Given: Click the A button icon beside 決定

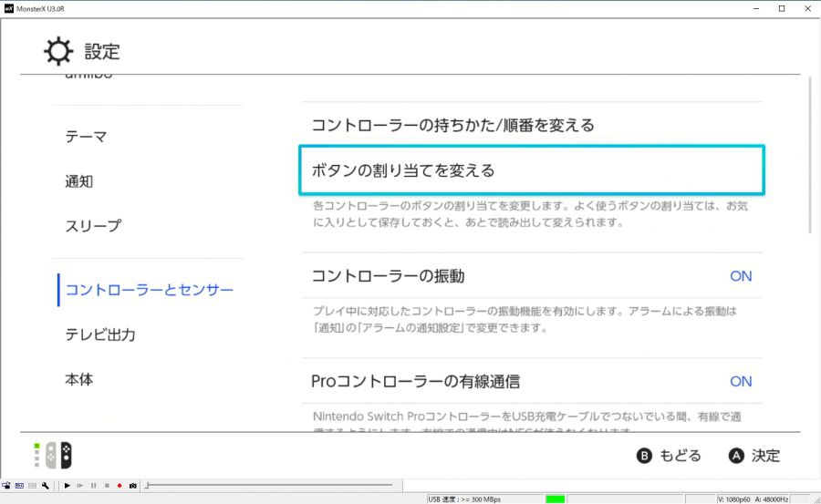Looking at the screenshot, I should (736, 456).
